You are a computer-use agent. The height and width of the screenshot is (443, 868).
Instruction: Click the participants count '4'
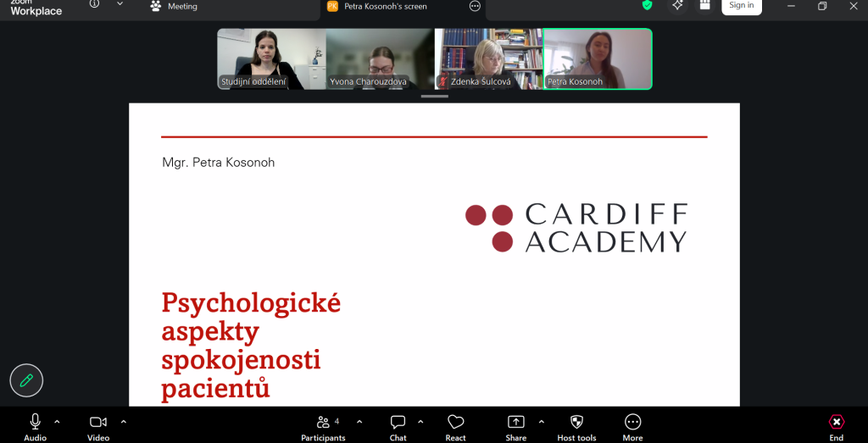pos(337,422)
